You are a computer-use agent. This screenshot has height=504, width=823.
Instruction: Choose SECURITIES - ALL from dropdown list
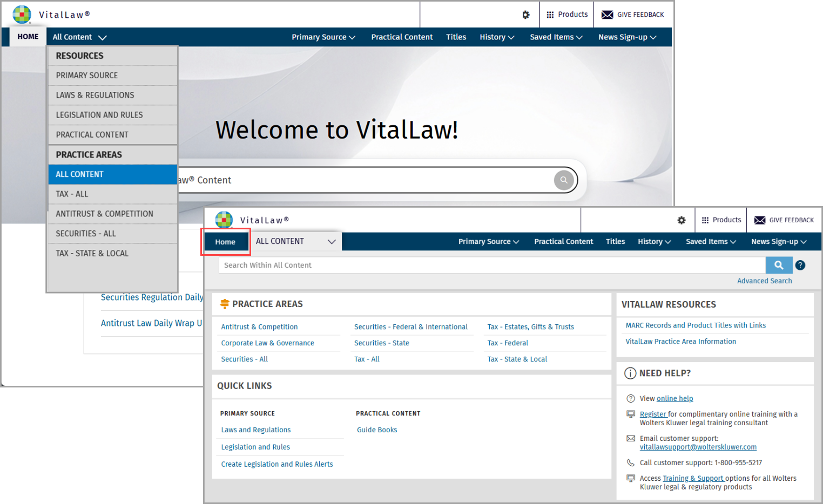click(113, 234)
